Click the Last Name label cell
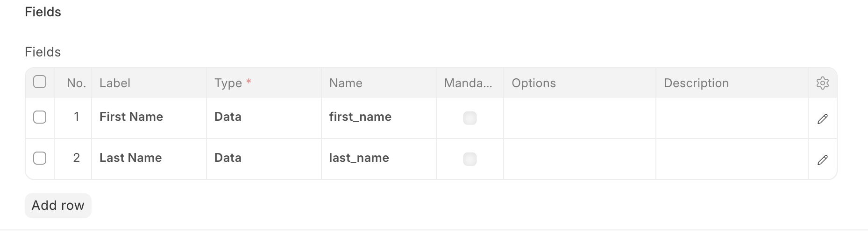 (149, 158)
